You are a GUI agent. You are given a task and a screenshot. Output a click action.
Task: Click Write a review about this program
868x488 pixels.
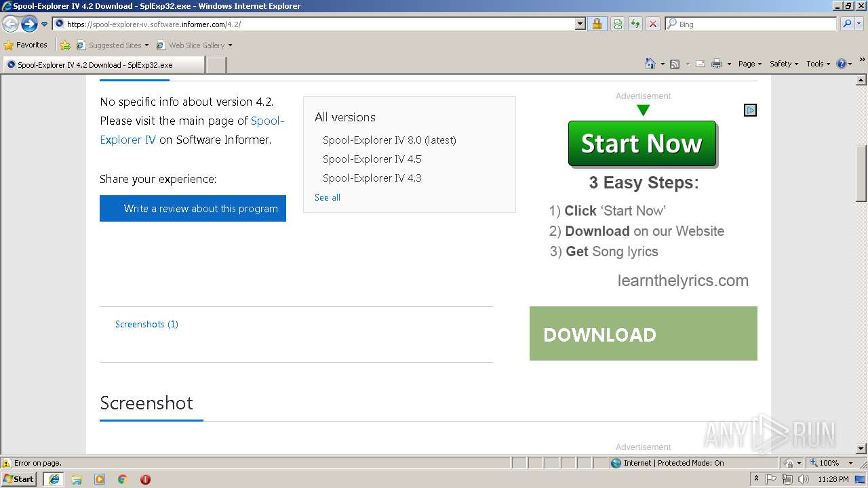click(193, 209)
